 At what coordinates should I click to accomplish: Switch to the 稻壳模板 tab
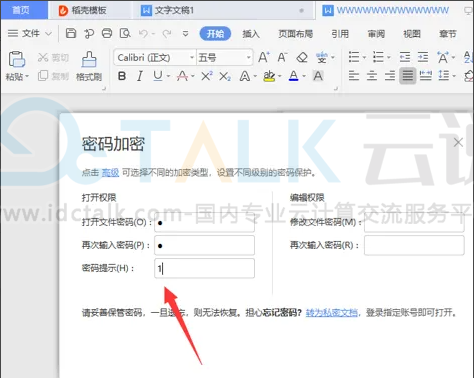tap(89, 10)
